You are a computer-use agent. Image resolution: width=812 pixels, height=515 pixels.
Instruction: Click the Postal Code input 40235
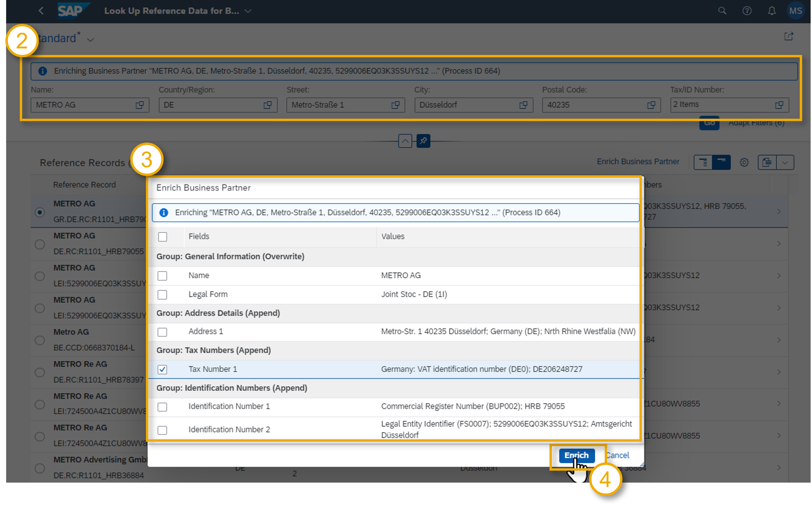click(x=601, y=105)
